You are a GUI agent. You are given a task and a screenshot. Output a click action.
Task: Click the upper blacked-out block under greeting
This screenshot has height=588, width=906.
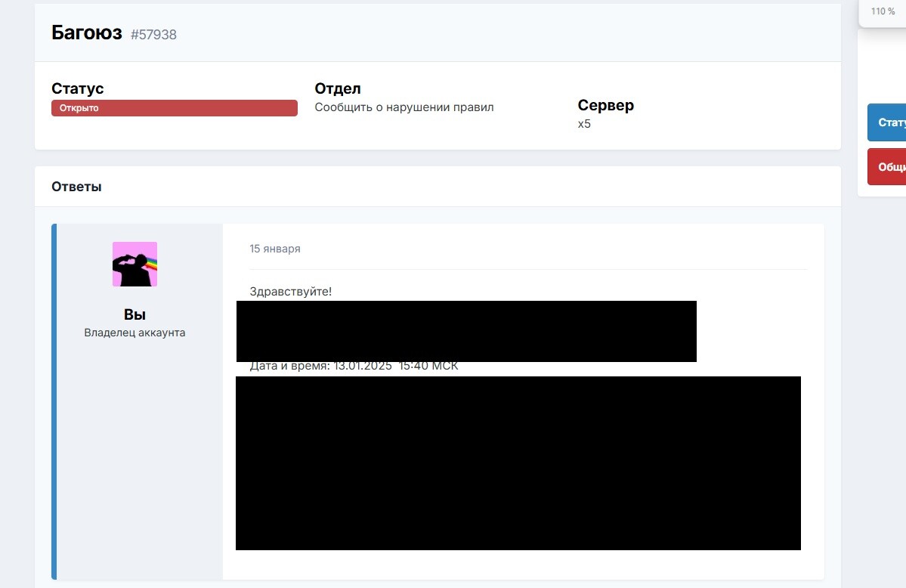pos(466,330)
